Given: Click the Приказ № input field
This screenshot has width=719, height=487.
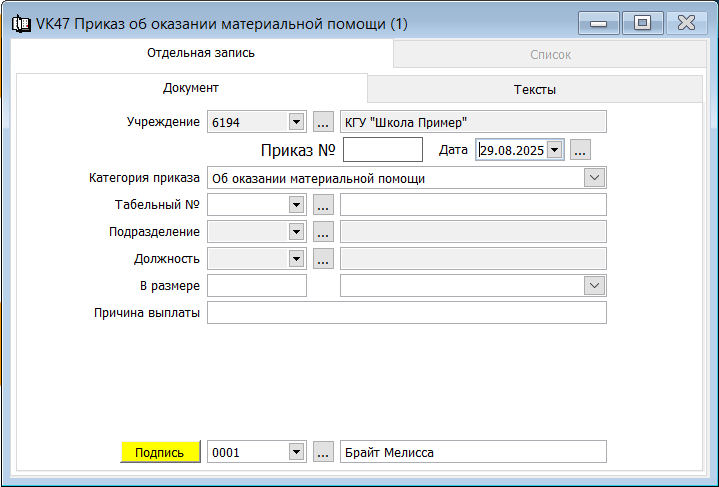Looking at the screenshot, I should tap(382, 150).
